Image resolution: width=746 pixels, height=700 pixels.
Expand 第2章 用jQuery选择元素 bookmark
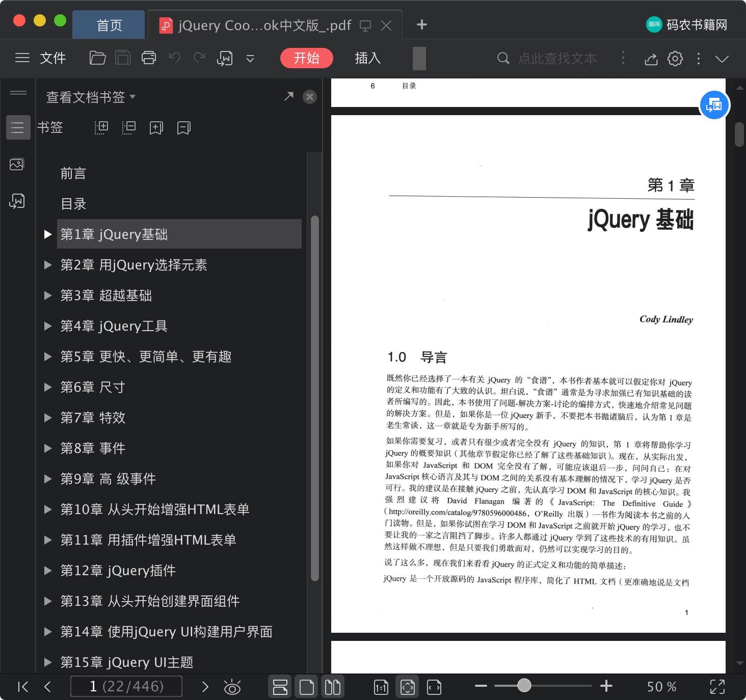pos(48,265)
